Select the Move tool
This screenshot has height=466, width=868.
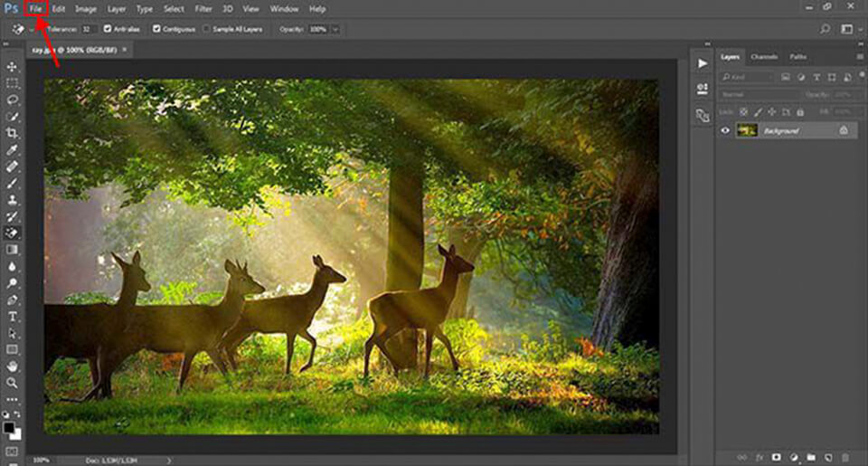pos(12,67)
